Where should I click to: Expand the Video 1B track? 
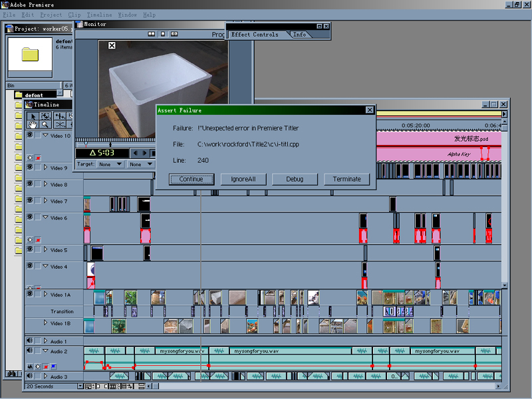click(45, 323)
